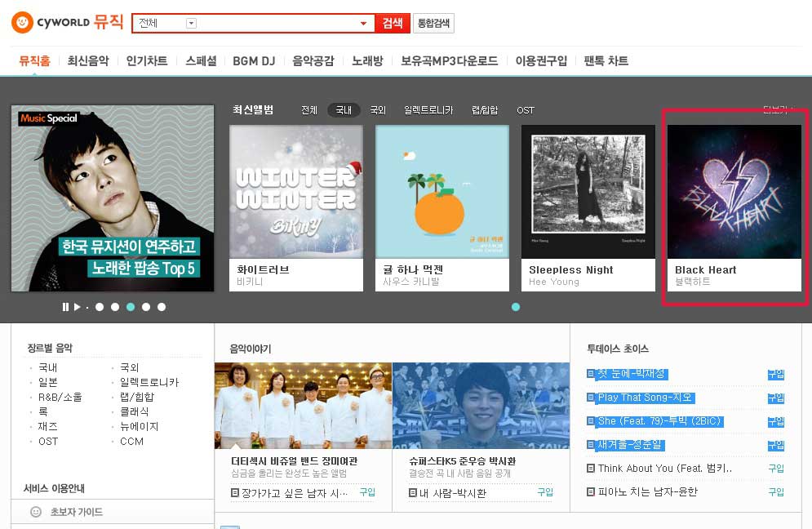
Task: Open the 초보자 가이드 link
Action: pyautogui.click(x=77, y=512)
